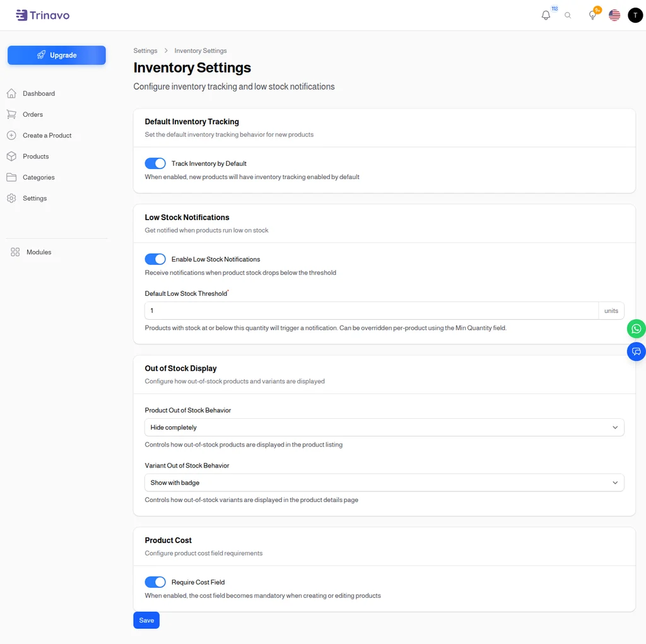Image resolution: width=646 pixels, height=644 pixels.
Task: Open the lightbulb tips icon
Action: click(592, 15)
